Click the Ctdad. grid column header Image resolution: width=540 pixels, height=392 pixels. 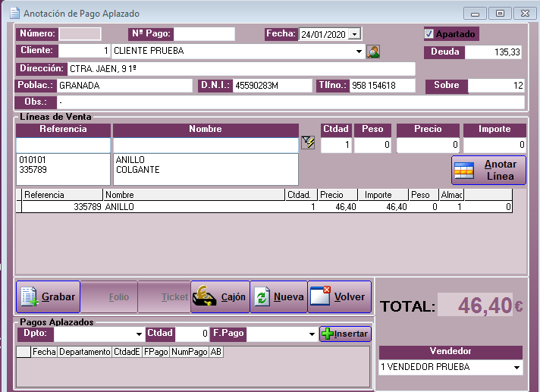[x=301, y=195]
